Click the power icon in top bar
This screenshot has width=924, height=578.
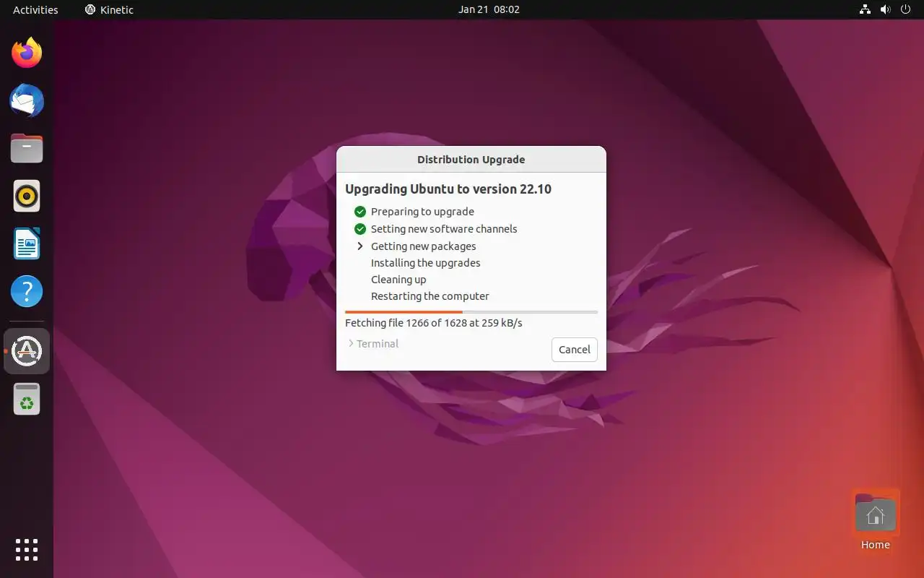[x=905, y=9]
